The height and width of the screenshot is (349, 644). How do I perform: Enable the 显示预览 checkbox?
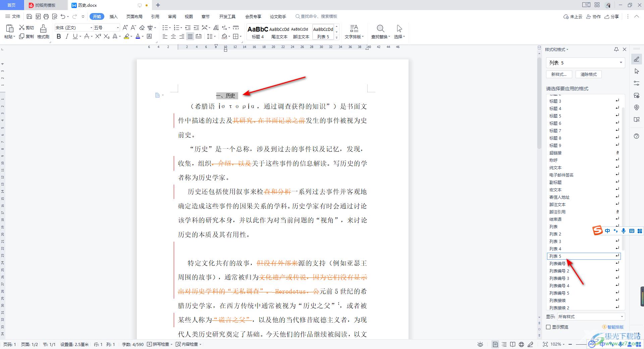(548, 327)
